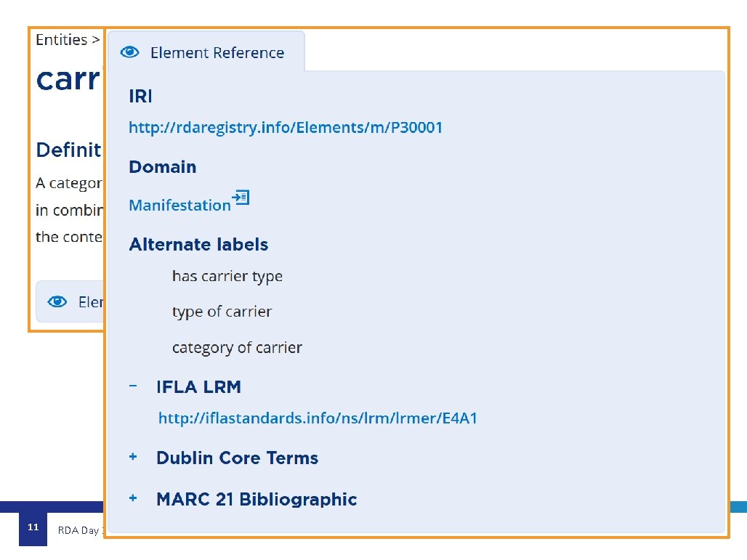Image resolution: width=747 pixels, height=560 pixels.
Task: Click the IFLA LRM section heading
Action: pyautogui.click(x=198, y=387)
